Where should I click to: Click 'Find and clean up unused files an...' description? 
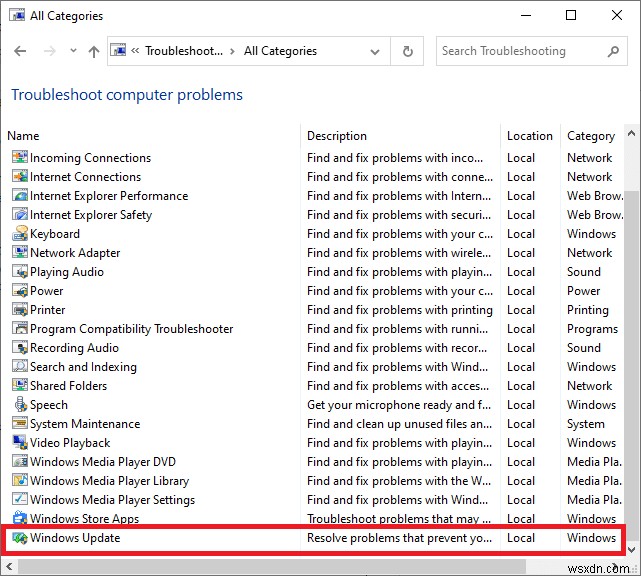pos(399,424)
